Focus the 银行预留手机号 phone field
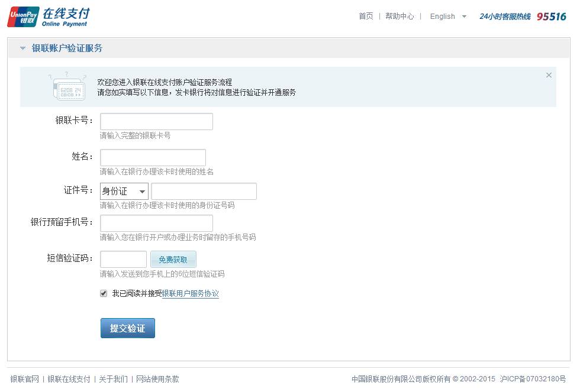580x392 pixels. (x=156, y=223)
